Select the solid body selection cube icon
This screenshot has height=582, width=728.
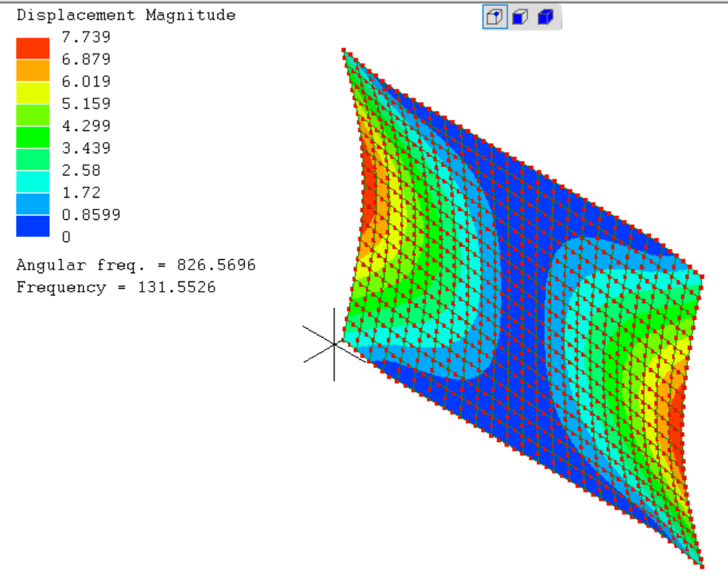tap(545, 17)
